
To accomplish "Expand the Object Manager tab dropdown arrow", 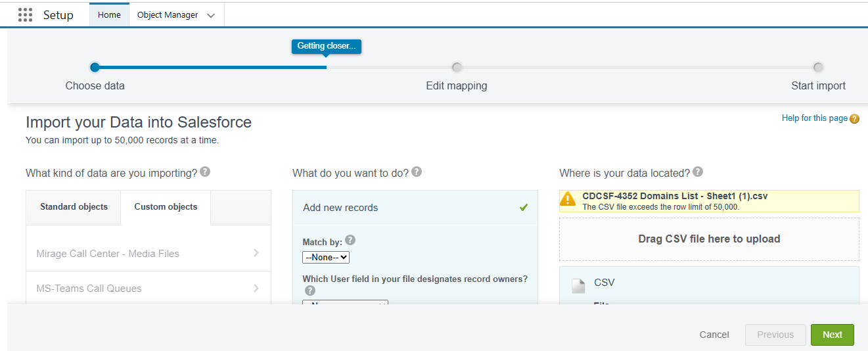I will tap(211, 16).
